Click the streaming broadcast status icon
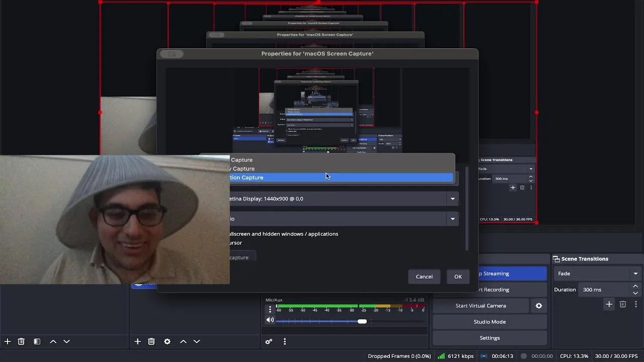The height and width of the screenshot is (362, 644). click(484, 356)
